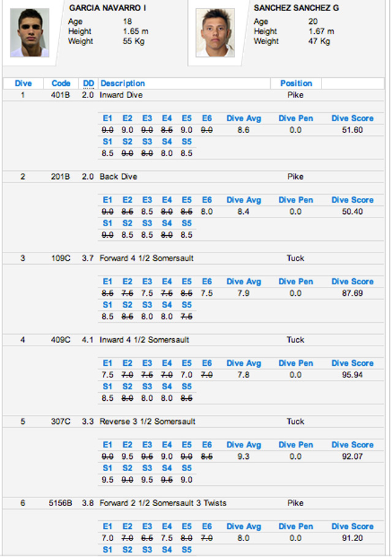Click the 95.94 dive score
The width and height of the screenshot is (392, 557).
point(352,375)
